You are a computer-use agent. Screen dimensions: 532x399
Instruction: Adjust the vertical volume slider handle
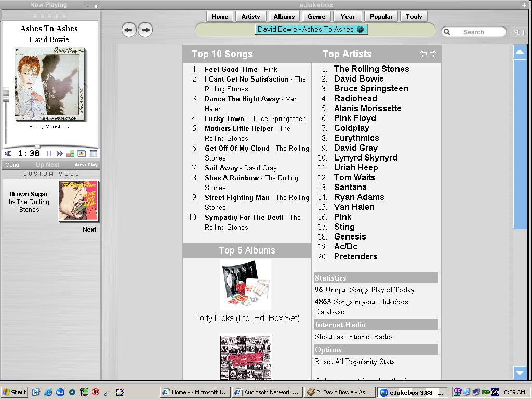[6, 95]
